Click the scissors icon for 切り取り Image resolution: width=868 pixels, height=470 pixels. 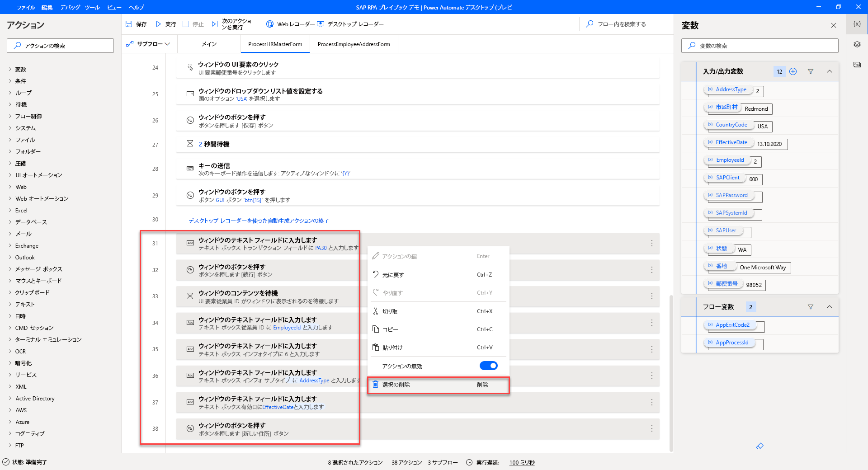coord(375,311)
